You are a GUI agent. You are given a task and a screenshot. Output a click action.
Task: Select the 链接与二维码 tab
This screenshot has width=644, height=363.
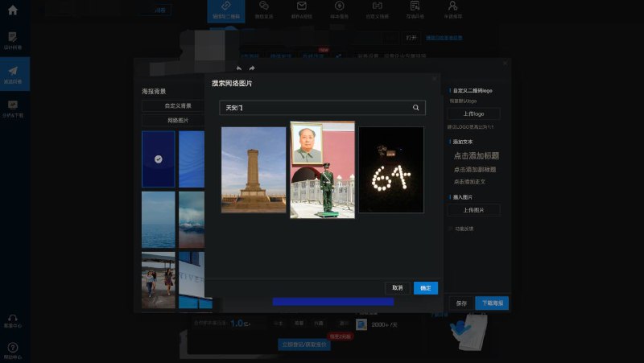[226, 11]
